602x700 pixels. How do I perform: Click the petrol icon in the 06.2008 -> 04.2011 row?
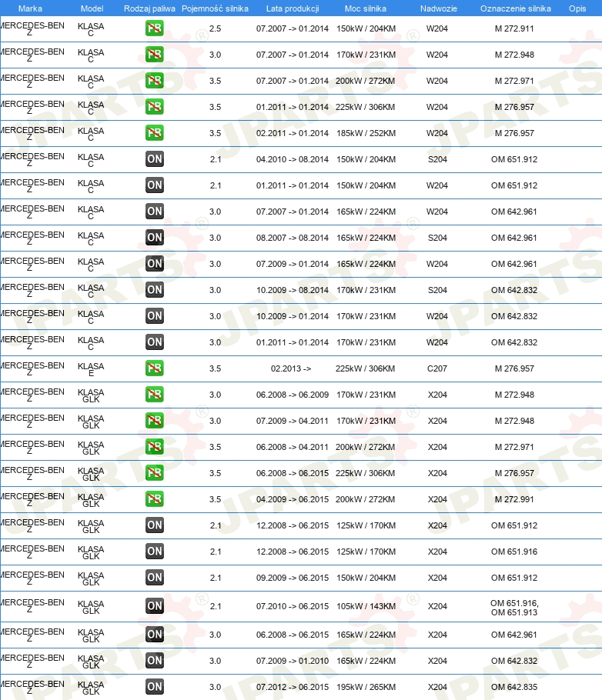click(x=154, y=447)
